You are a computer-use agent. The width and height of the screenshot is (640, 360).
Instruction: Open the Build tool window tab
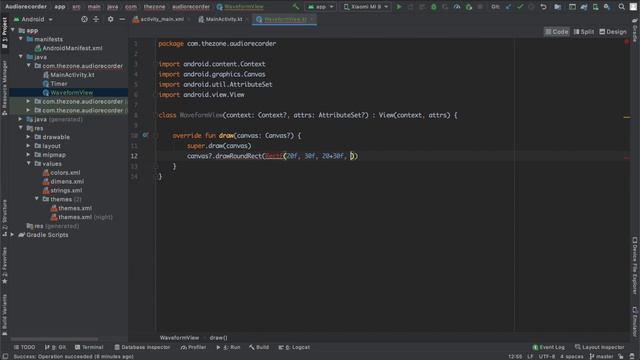(x=259, y=347)
